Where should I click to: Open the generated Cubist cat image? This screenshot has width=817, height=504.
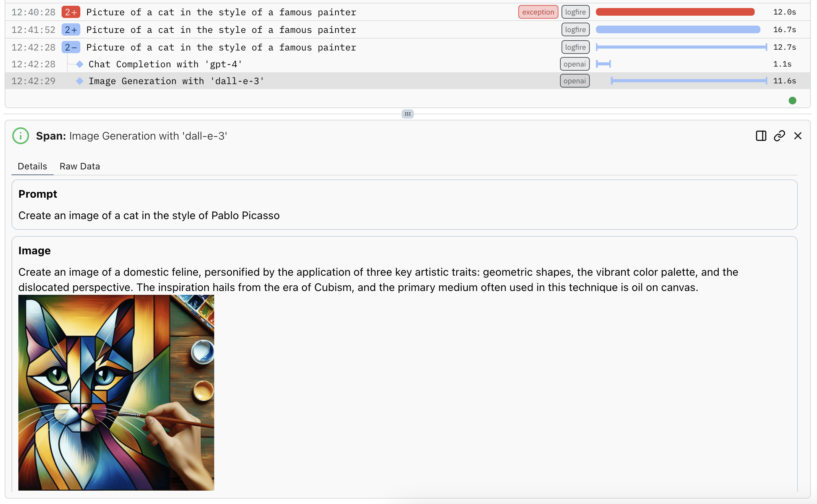tap(116, 392)
